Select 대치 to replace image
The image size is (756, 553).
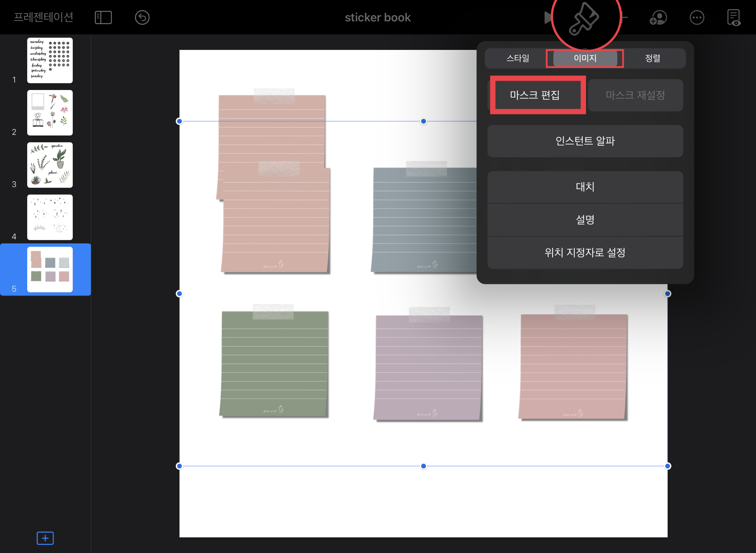[x=585, y=187]
